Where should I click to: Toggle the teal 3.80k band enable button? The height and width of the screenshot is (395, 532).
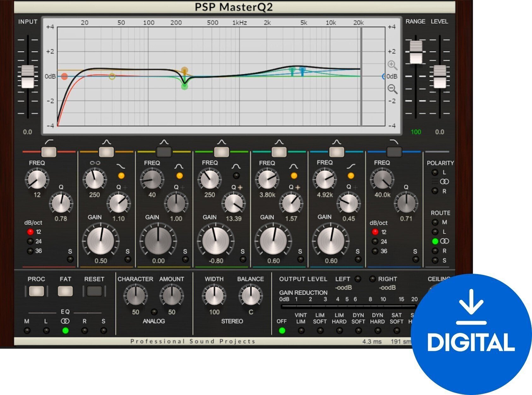click(x=279, y=152)
